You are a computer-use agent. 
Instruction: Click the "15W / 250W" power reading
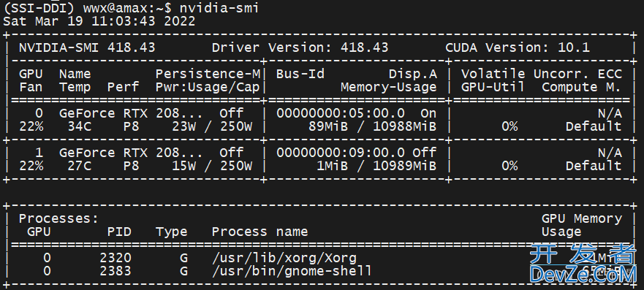[x=212, y=166]
